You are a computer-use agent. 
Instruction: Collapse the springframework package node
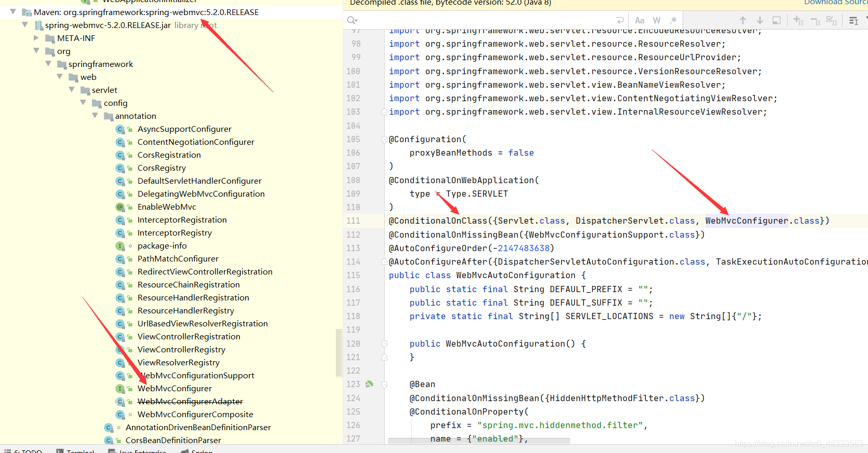(x=48, y=64)
